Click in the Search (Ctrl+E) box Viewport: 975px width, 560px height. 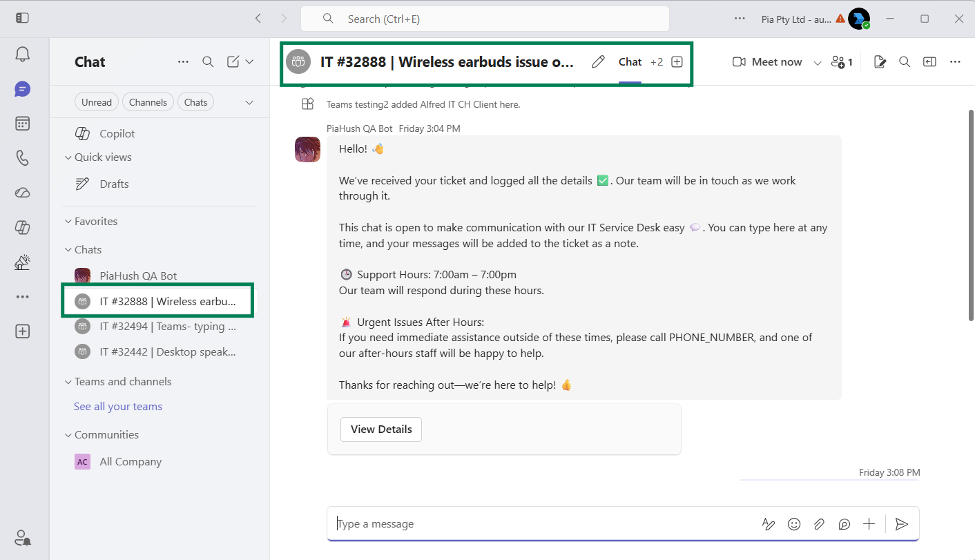[485, 19]
